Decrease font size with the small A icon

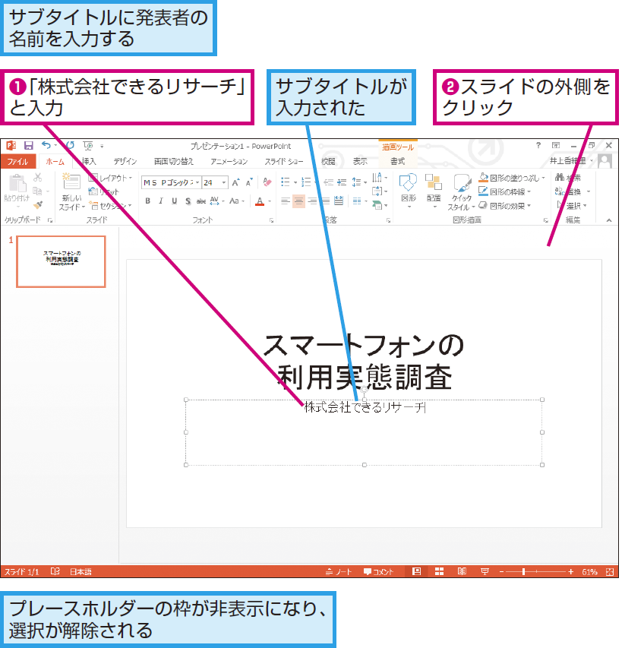(249, 182)
